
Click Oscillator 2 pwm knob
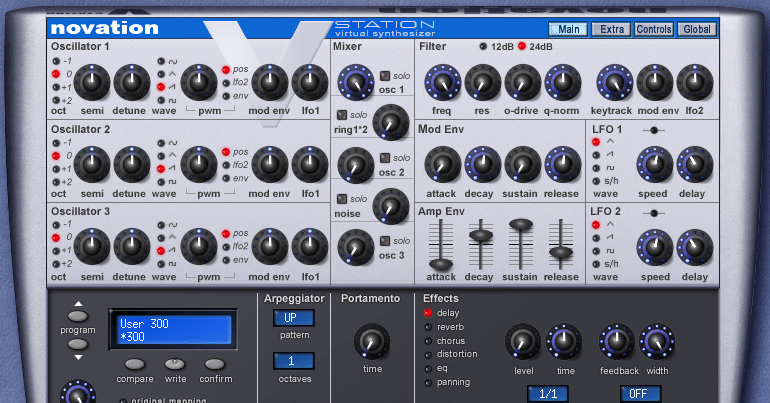click(199, 164)
